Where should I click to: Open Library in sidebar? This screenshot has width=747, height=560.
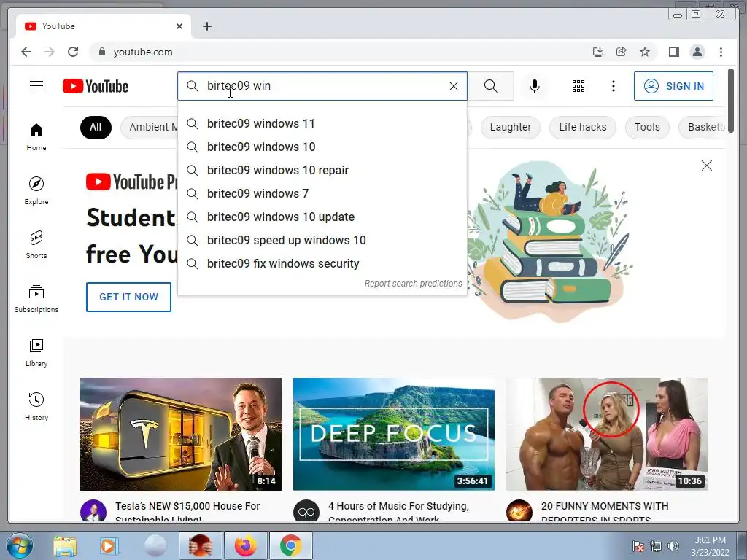[x=36, y=352]
